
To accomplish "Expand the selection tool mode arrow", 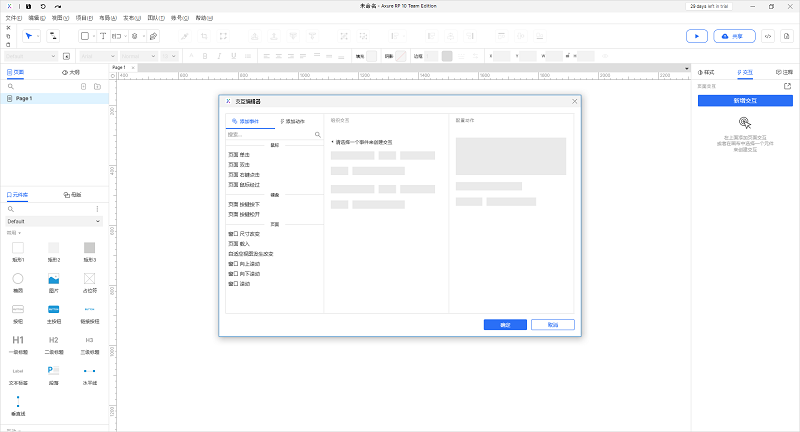I will coord(38,36).
